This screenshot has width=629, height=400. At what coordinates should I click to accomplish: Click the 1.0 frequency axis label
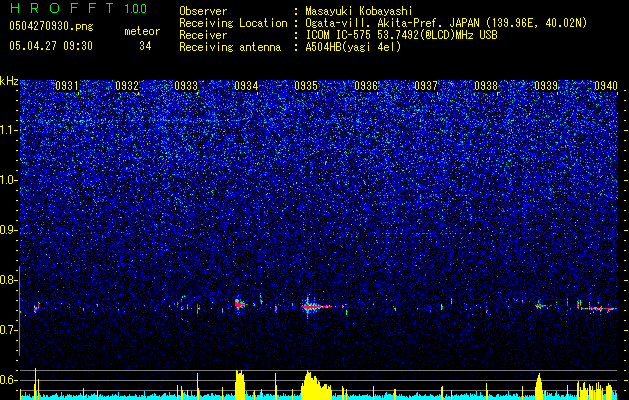click(x=8, y=180)
